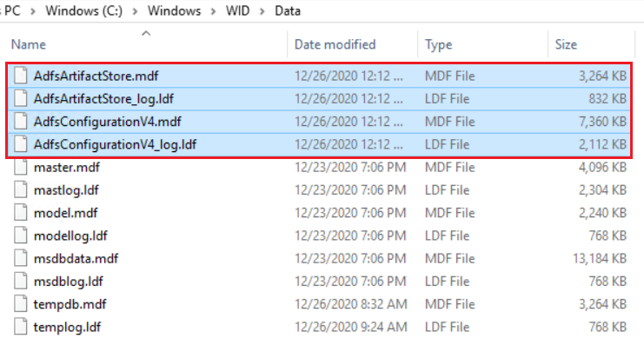Screen dimensions: 644x345
Task: Click the templog.ldf file icon
Action: click(21, 327)
